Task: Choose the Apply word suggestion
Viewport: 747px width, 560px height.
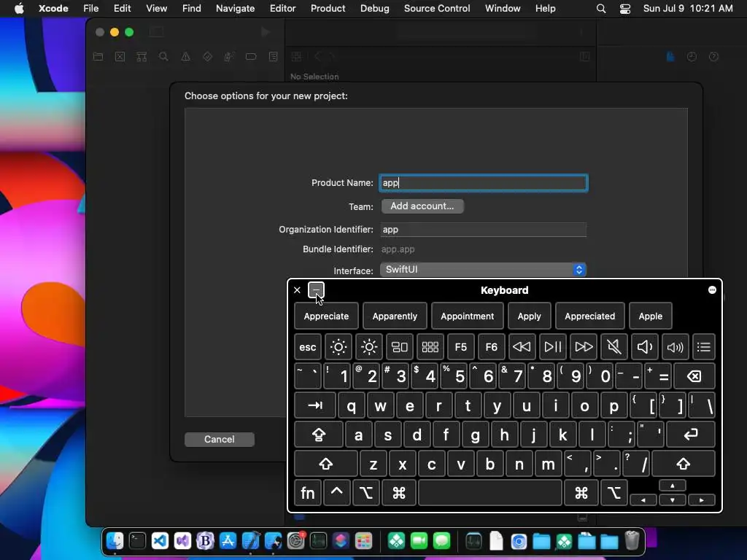Action: [530, 316]
